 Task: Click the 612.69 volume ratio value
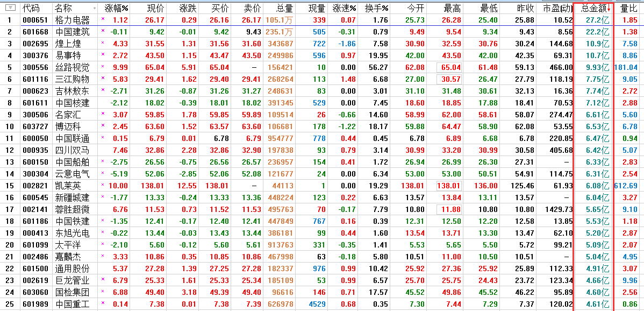pyautogui.click(x=626, y=186)
